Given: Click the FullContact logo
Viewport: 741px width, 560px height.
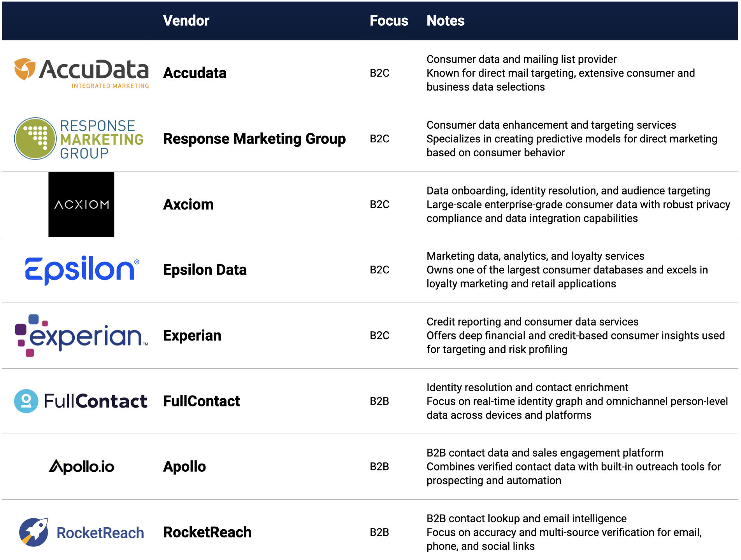Looking at the screenshot, I should (81, 401).
